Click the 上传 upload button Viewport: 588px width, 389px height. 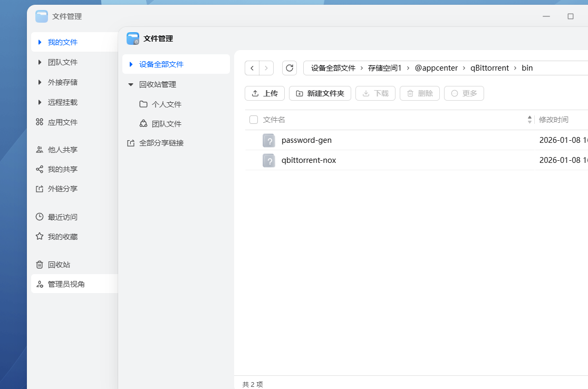click(x=264, y=93)
